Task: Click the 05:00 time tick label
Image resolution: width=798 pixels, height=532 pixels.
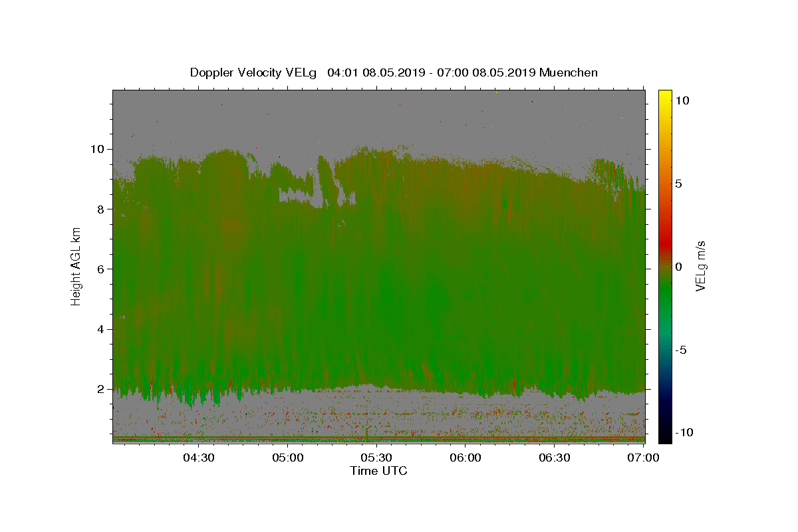Action: pos(288,458)
